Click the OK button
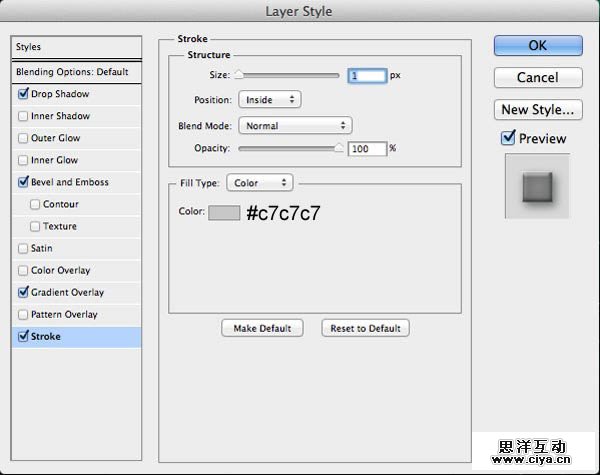Viewport: 600px width, 475px height. [x=537, y=45]
